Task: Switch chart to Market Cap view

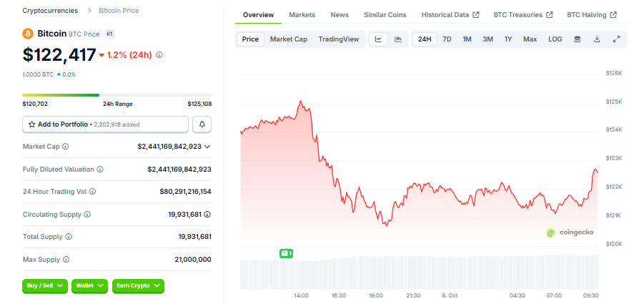Action: click(x=289, y=39)
